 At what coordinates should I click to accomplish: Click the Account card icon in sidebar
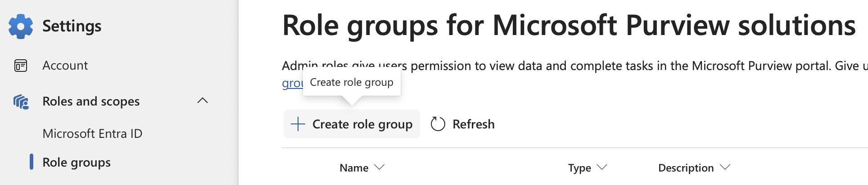point(21,66)
